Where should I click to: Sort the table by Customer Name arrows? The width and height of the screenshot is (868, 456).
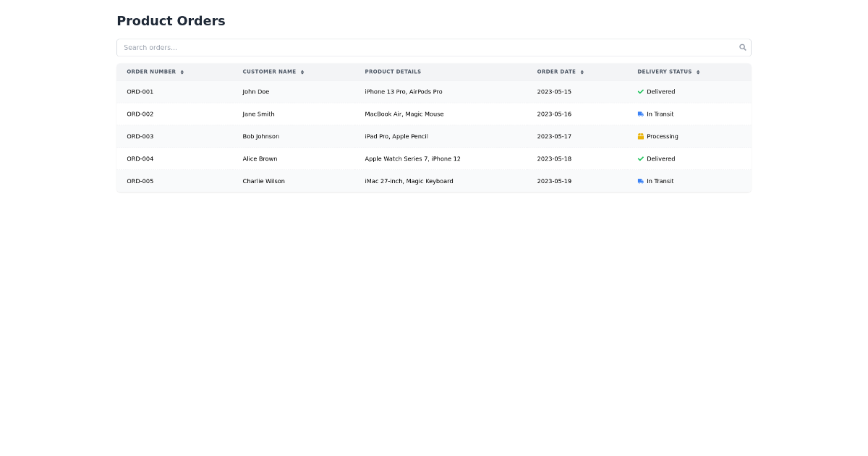(x=302, y=72)
